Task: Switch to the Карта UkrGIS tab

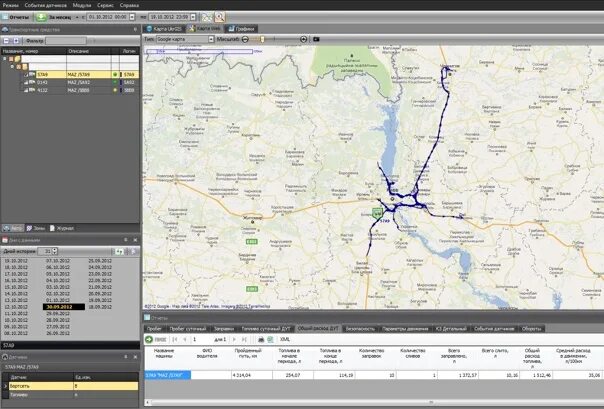Action: coord(164,29)
